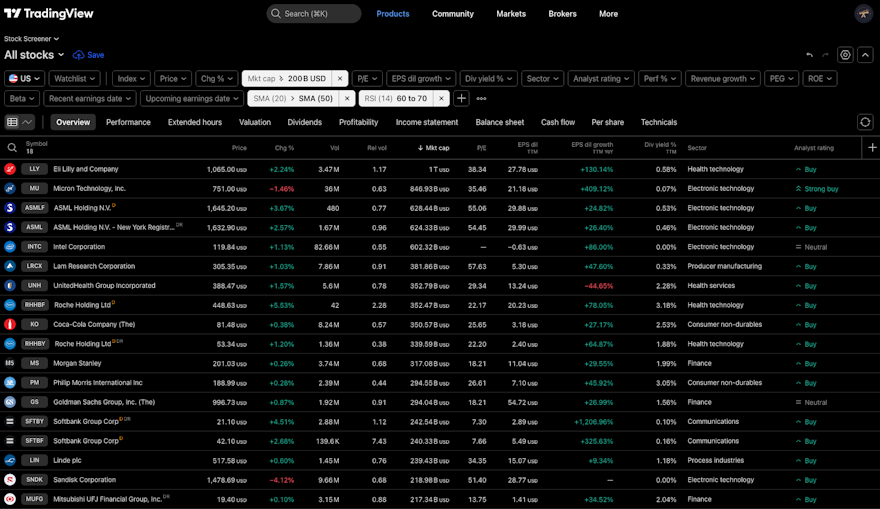The image size is (880, 509).
Task: Edit the Mkt cap 200B USD filter
Action: click(x=287, y=79)
